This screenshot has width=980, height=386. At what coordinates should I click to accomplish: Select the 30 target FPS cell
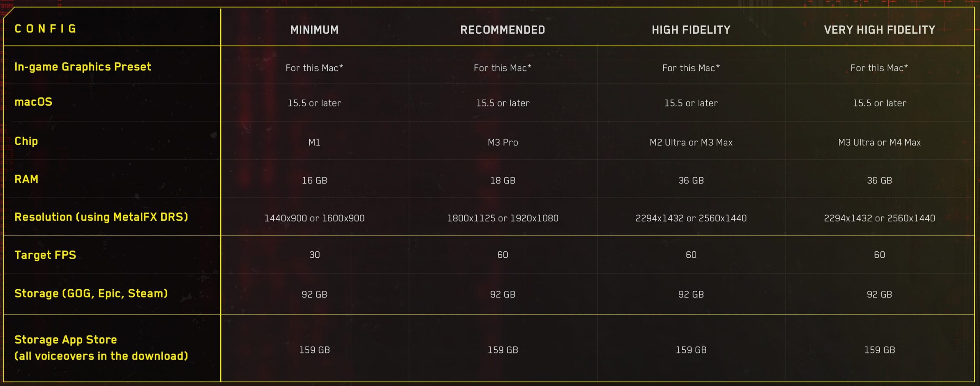tap(314, 255)
